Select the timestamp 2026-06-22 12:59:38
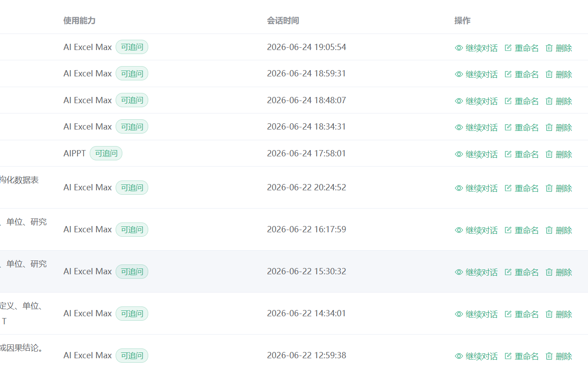 pyautogui.click(x=306, y=355)
